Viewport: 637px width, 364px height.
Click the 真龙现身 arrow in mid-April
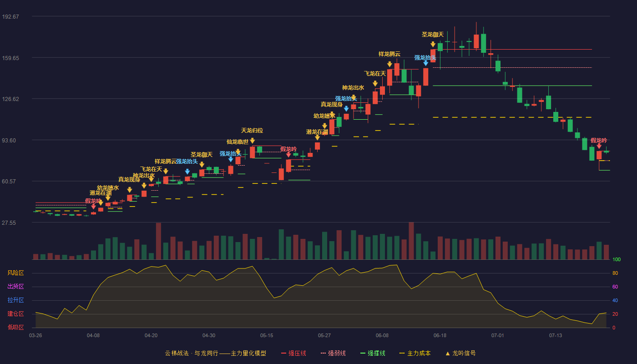point(130,190)
